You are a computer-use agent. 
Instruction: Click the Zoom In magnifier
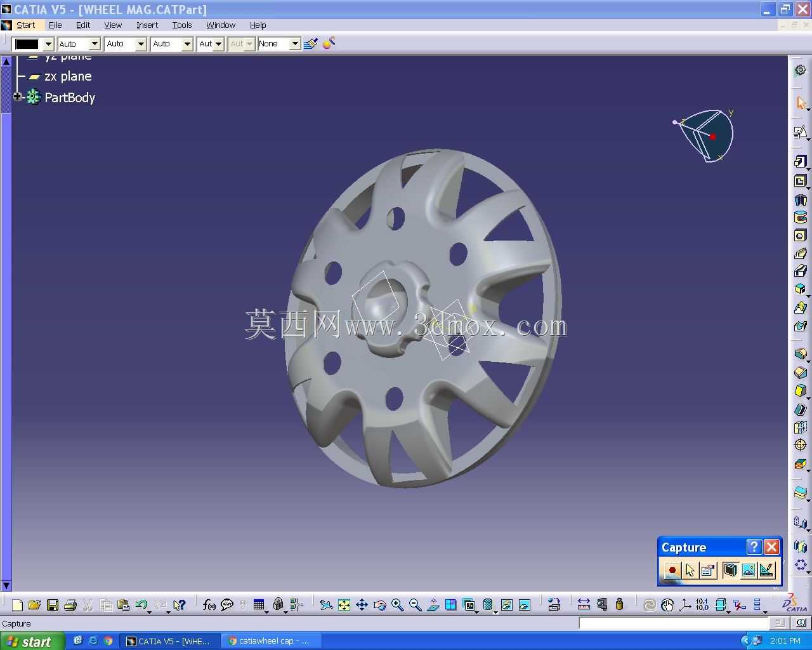tap(398, 605)
